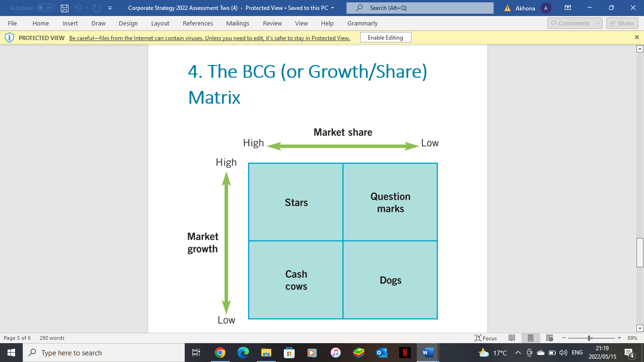Click Page 5 of 6 indicator
The height and width of the screenshot is (362, 644).
17,338
